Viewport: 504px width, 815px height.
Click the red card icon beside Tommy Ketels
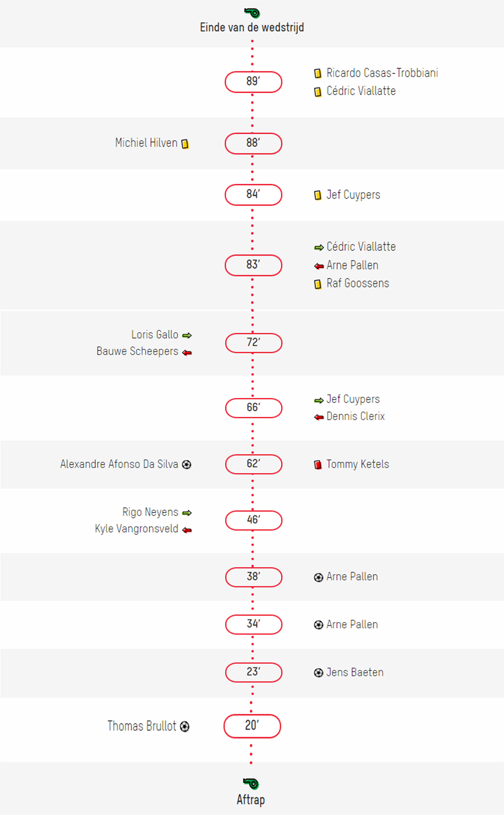point(318,465)
